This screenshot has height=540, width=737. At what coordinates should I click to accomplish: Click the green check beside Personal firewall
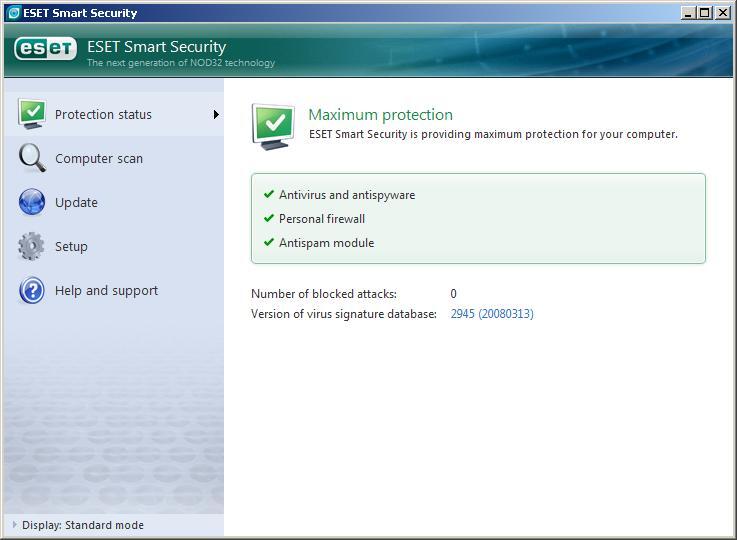point(269,218)
